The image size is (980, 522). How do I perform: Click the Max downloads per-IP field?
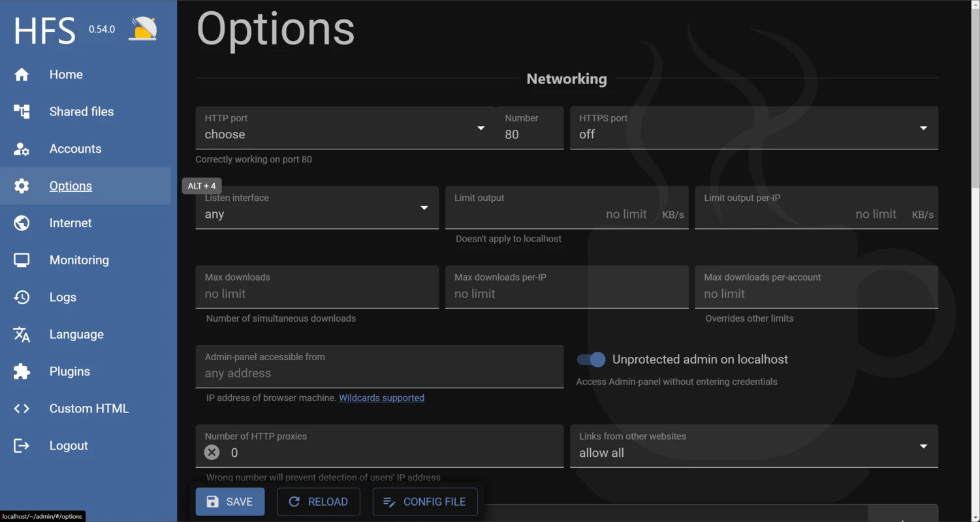point(567,287)
